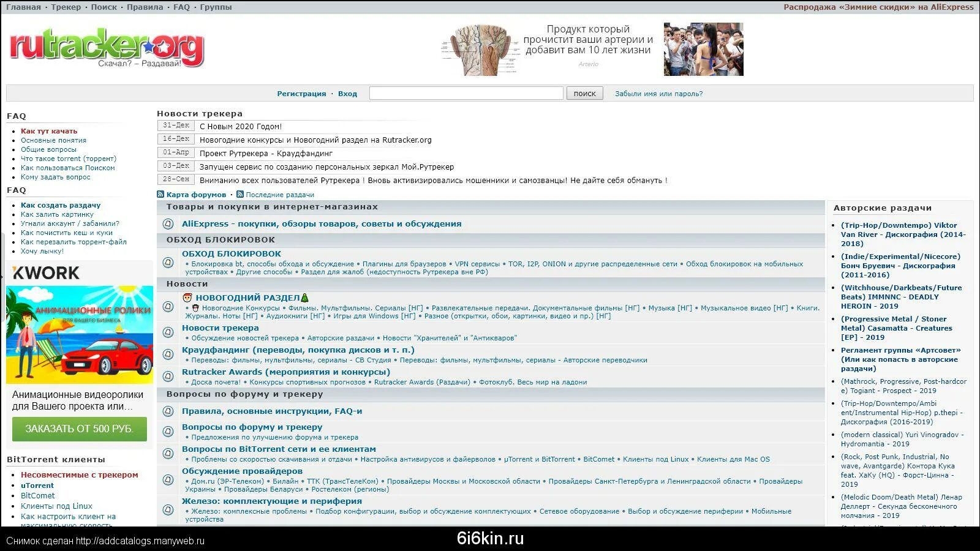Open Viktor Van River discography release
The height and width of the screenshot is (551, 980).
903,234
